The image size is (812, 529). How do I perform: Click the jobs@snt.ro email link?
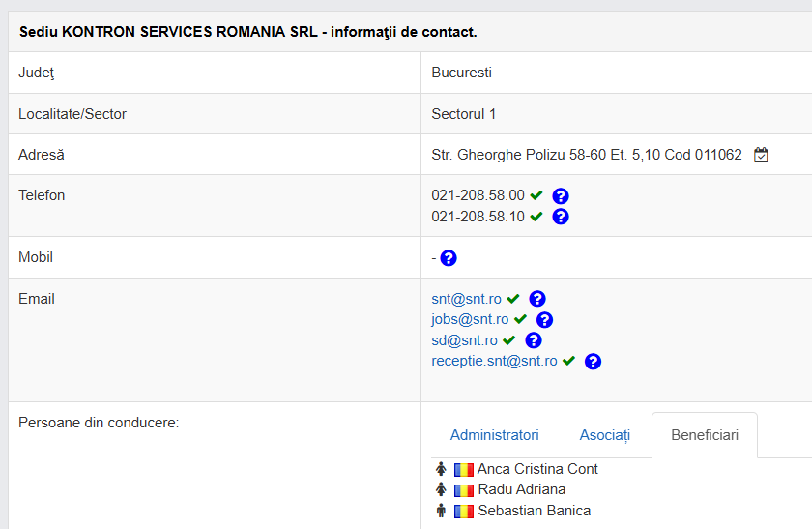[470, 320]
